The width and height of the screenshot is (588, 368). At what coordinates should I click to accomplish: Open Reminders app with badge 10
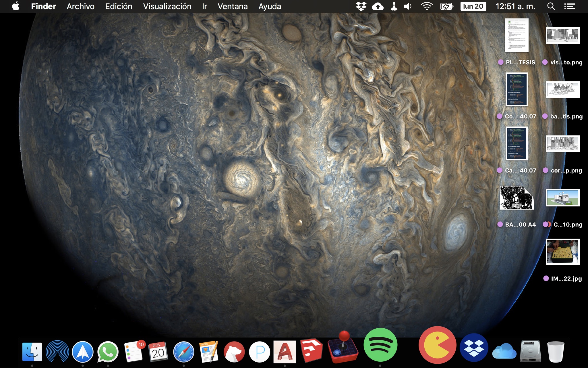coord(134,352)
